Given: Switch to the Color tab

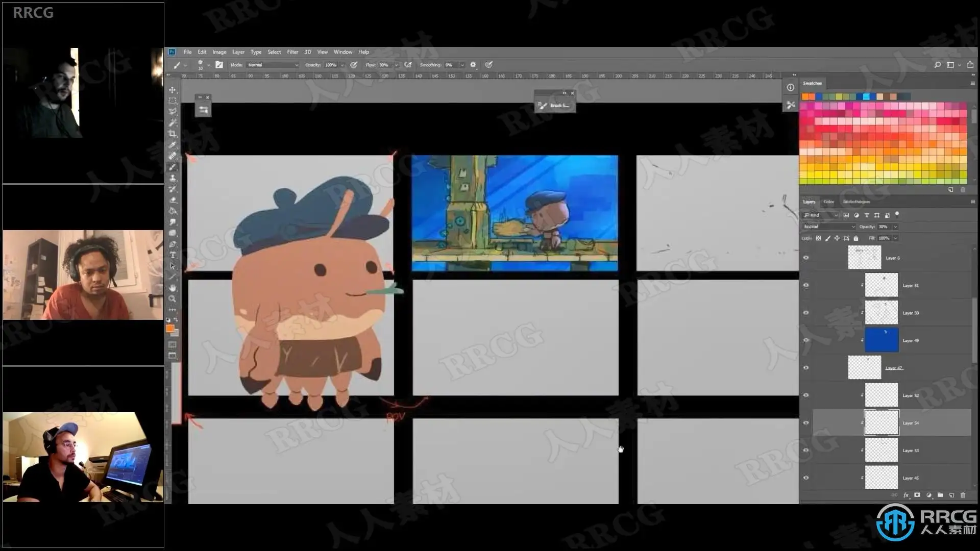Looking at the screenshot, I should (x=828, y=202).
